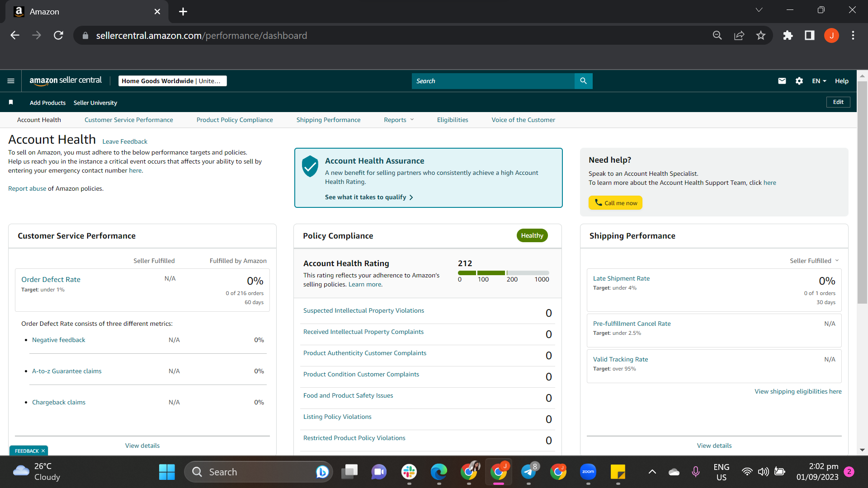The width and height of the screenshot is (868, 488).
Task: Click the Account Health Assurance shield icon
Action: coord(310,166)
